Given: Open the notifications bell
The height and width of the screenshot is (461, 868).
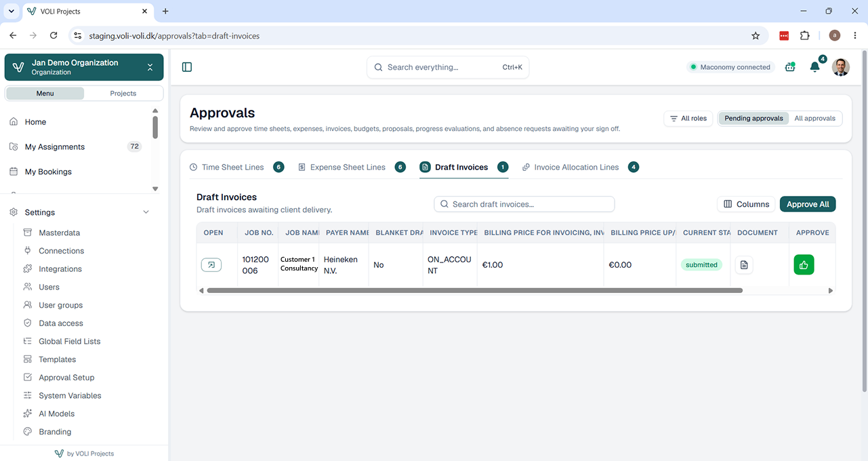Looking at the screenshot, I should (815, 67).
